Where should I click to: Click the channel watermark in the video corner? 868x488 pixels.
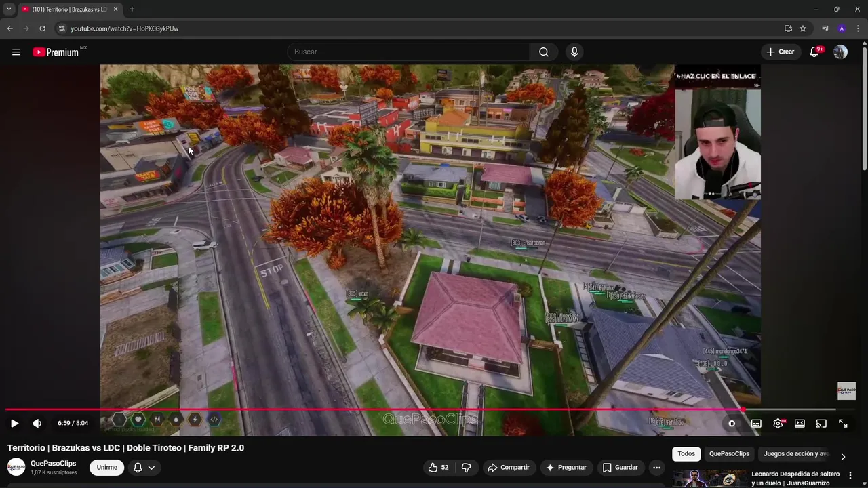(846, 391)
